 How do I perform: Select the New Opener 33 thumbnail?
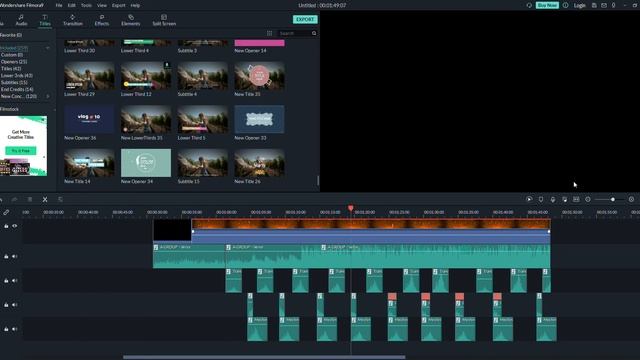click(259, 119)
